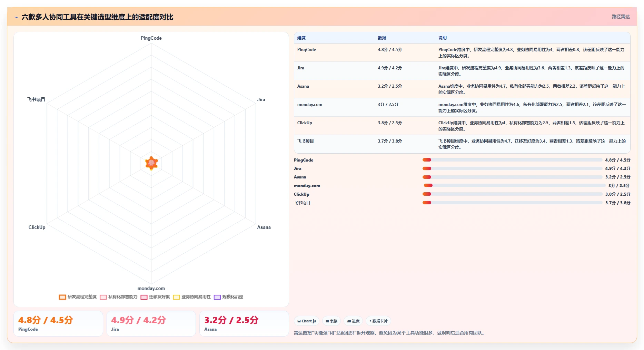Click 3.8分 / 2.5分 beside the ClickUp progress bar
This screenshot has height=350, width=644.
click(618, 194)
